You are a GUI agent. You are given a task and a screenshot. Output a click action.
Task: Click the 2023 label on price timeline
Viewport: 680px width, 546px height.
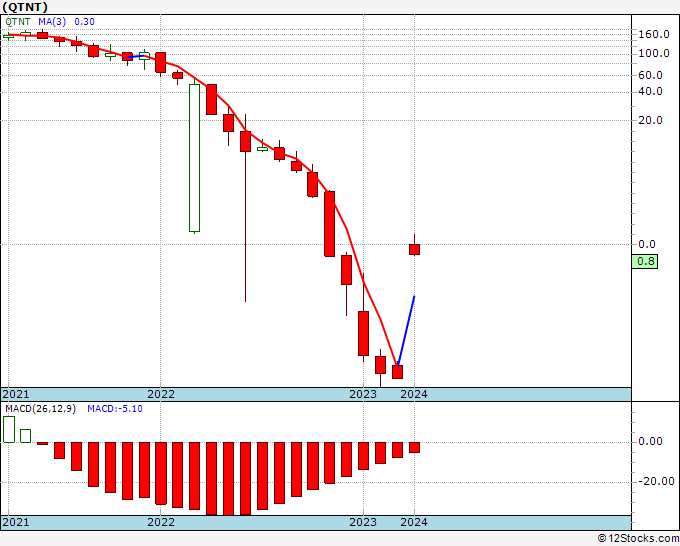coord(363,394)
